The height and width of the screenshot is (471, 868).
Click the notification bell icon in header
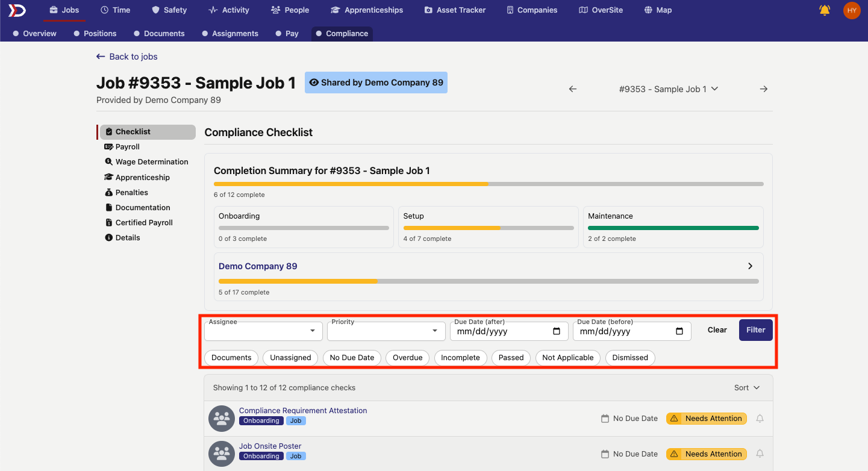[825, 10]
